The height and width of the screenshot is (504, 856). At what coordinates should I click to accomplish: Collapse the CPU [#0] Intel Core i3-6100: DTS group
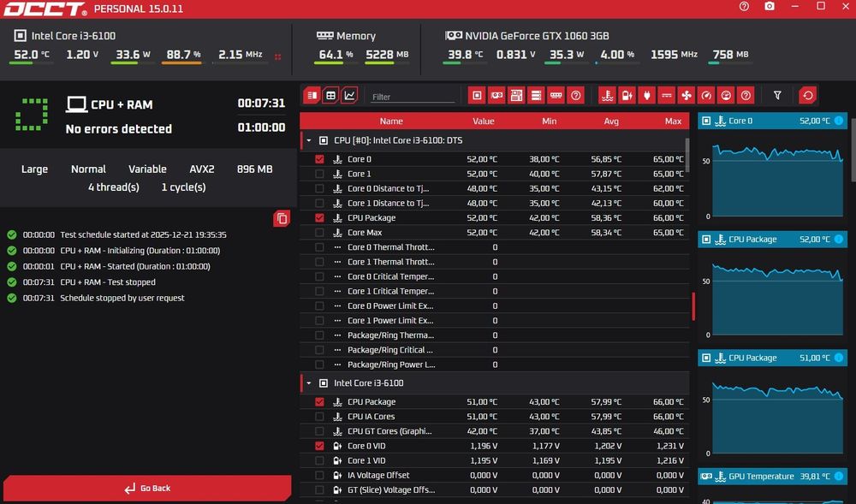click(x=309, y=140)
